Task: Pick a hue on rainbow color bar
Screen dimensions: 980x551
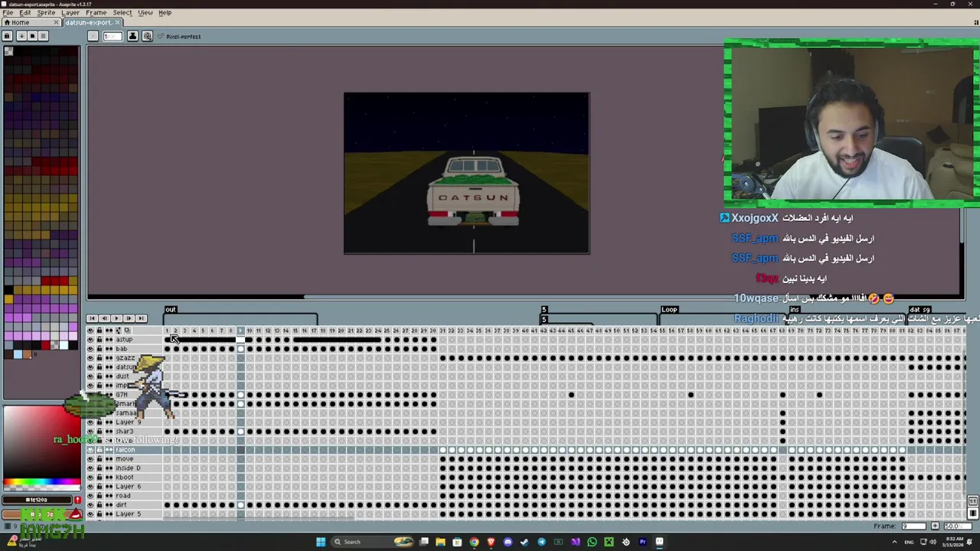Action: point(42,483)
